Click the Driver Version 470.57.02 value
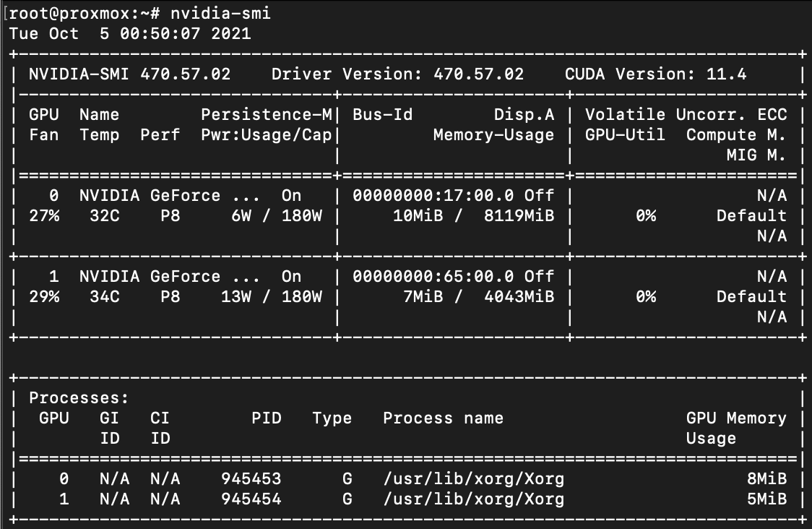 (x=397, y=74)
